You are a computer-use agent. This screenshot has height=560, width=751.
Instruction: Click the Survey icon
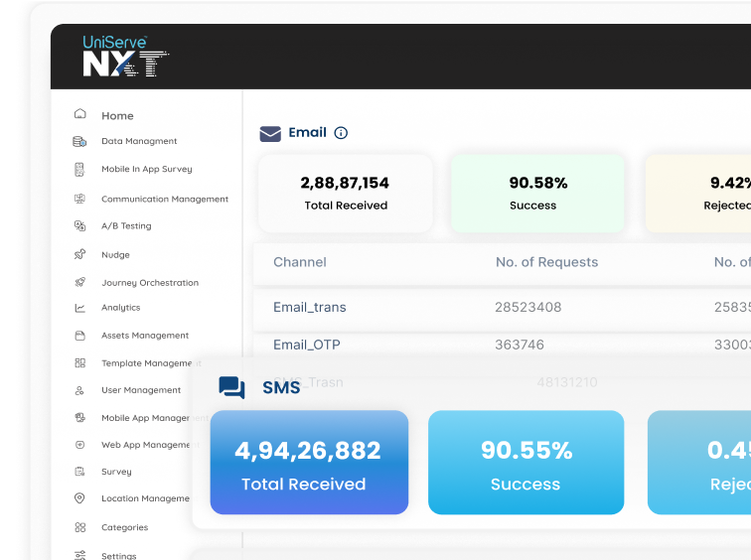(80, 472)
